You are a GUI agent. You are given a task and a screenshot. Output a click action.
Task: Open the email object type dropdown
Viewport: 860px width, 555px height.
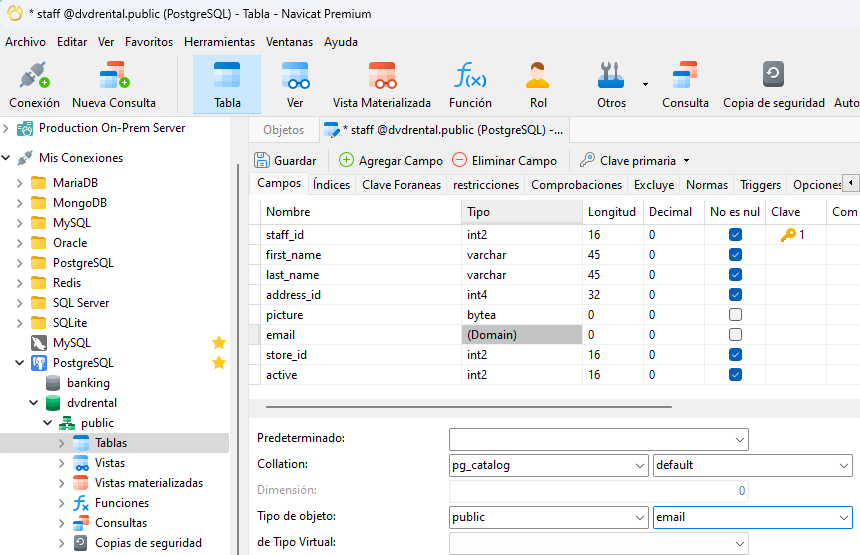(x=844, y=517)
